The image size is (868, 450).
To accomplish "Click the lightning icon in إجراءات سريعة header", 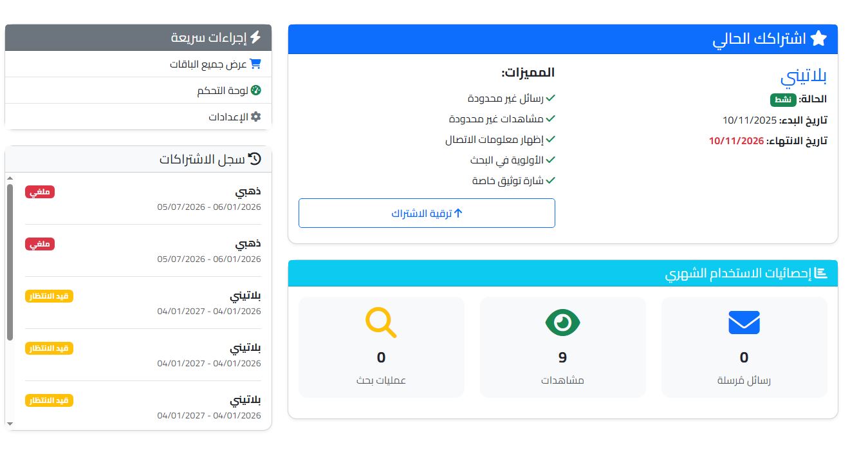I will pos(257,37).
